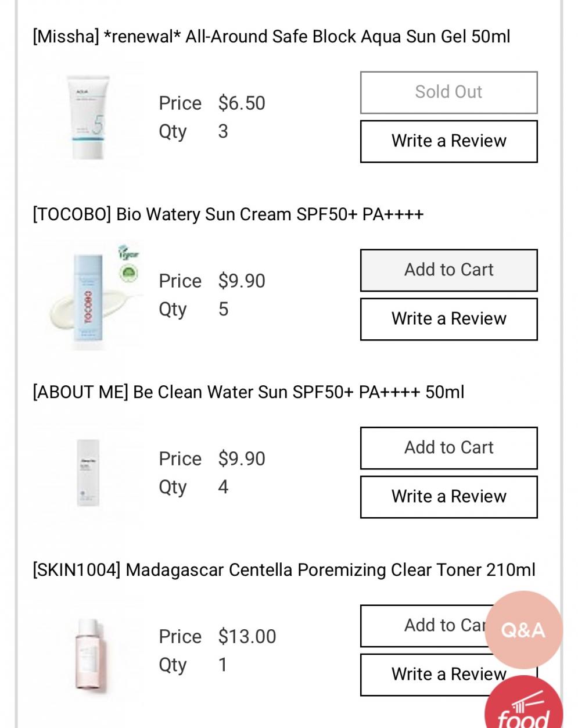The width and height of the screenshot is (578, 728).
Task: Write a Review for ABOUT ME Water Sun
Action: point(448,497)
